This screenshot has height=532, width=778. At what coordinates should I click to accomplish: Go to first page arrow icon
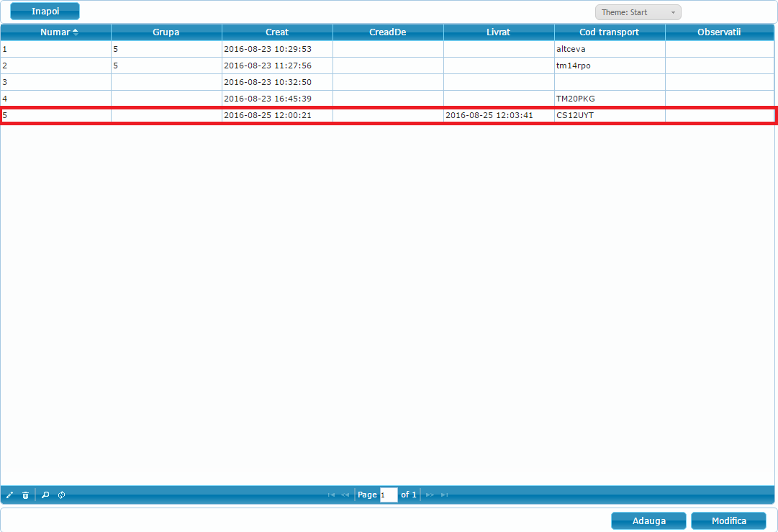point(331,495)
